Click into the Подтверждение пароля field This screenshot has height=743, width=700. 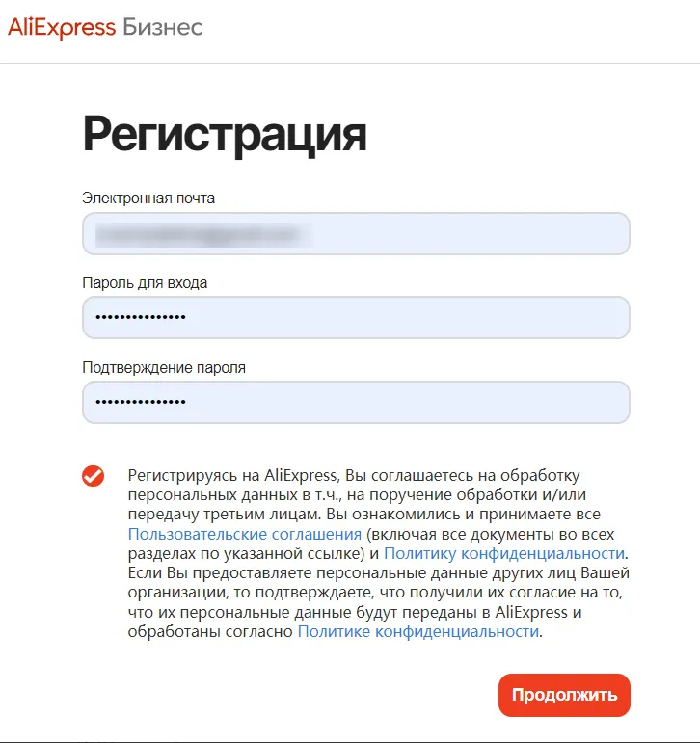coord(356,402)
